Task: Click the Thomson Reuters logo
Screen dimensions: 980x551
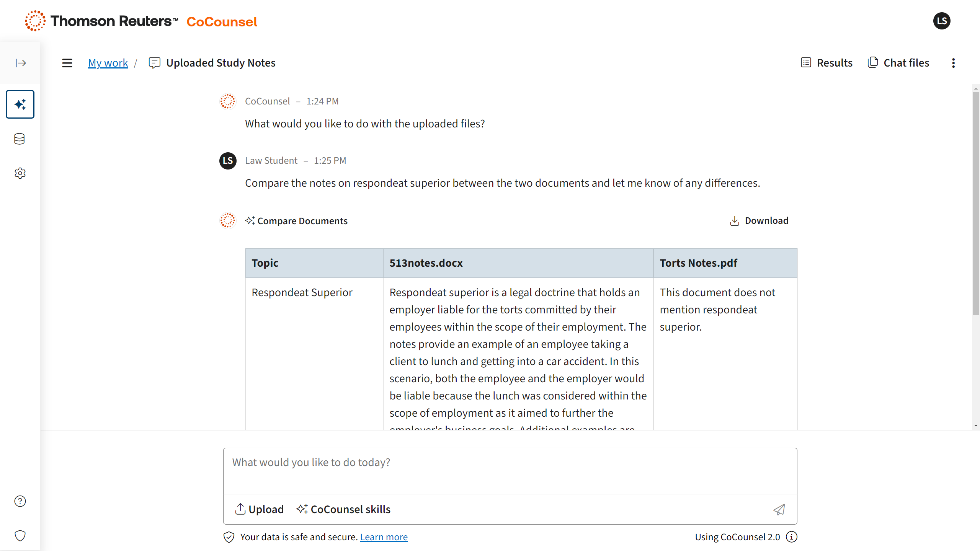Action: click(101, 21)
